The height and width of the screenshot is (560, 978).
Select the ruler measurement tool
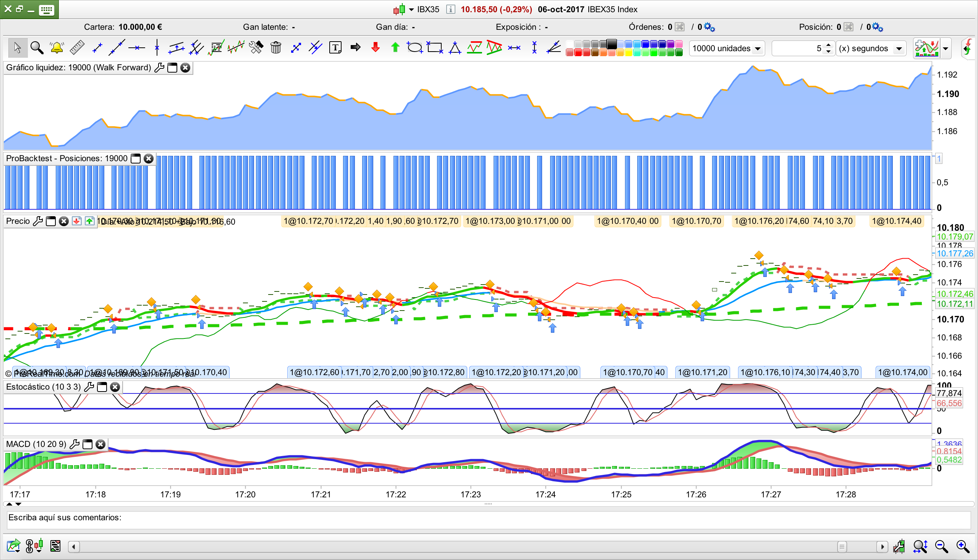point(77,48)
